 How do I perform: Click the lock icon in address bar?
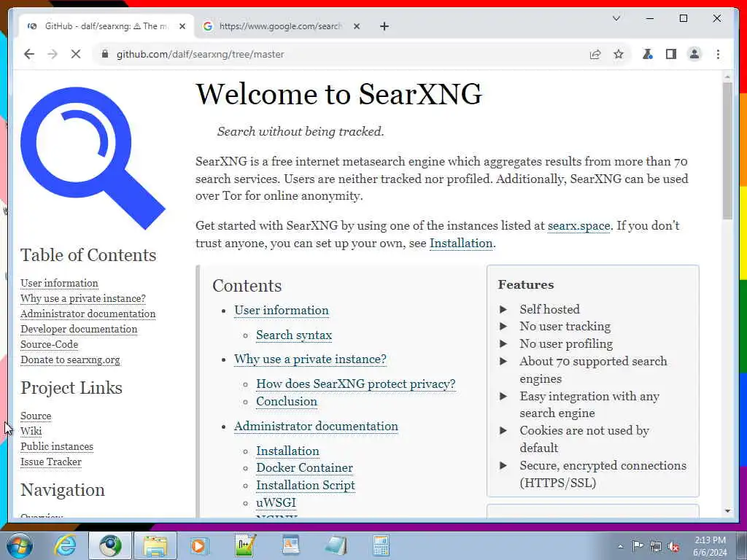[x=105, y=54]
